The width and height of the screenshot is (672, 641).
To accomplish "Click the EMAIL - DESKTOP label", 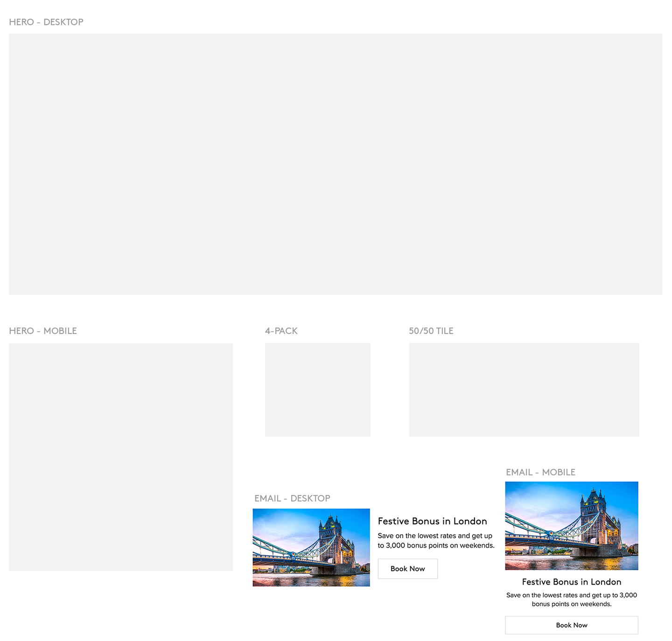I will pyautogui.click(x=292, y=498).
